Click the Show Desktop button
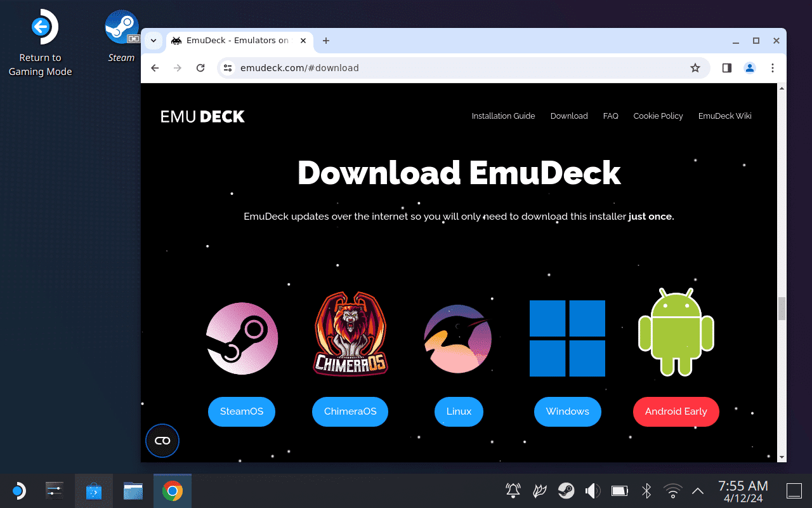Image resolution: width=812 pixels, height=508 pixels. (794, 490)
